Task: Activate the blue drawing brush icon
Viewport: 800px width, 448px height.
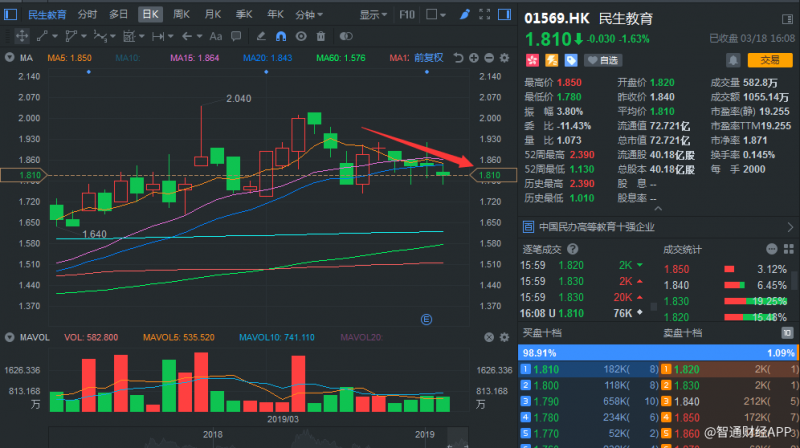Action: [464, 14]
